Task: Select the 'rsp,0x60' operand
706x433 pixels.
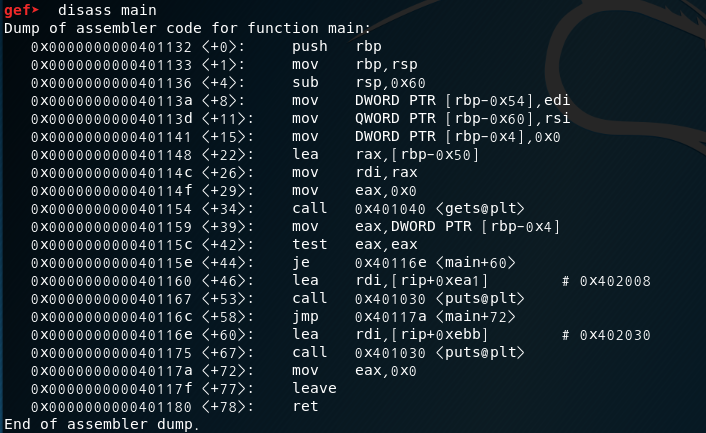Action: click(x=390, y=83)
